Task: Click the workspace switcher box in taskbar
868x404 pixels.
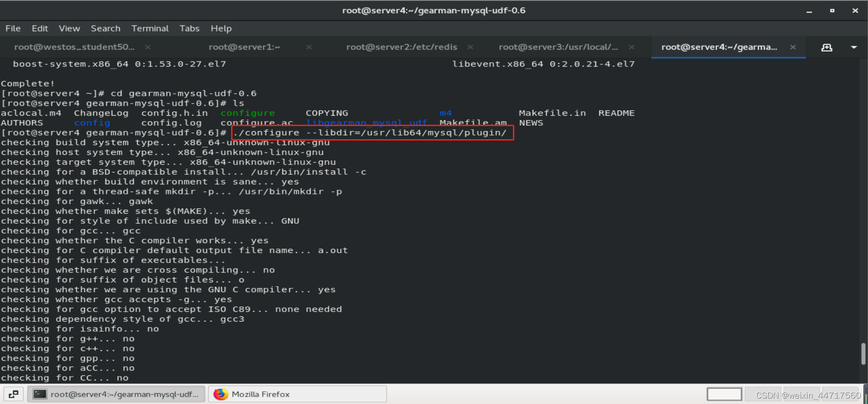Action: 724,394
